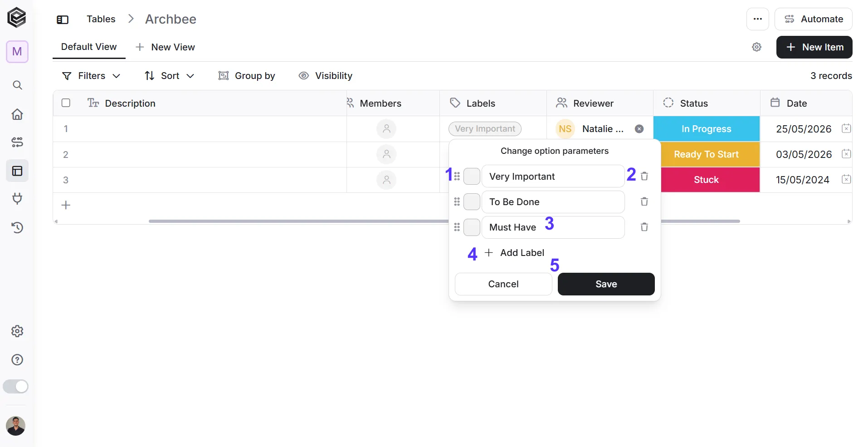
Task: Open the Group by options
Action: coord(247,76)
